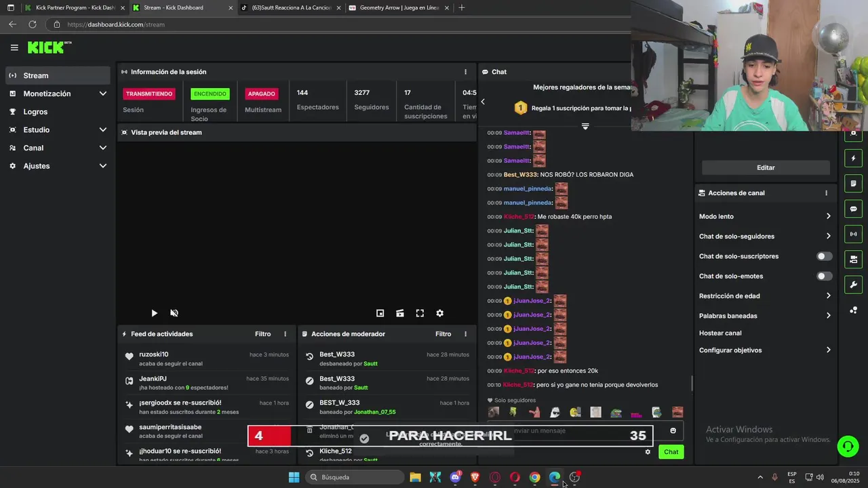The width and height of the screenshot is (868, 488).
Task: Click the chat scrollbar
Action: [692, 384]
